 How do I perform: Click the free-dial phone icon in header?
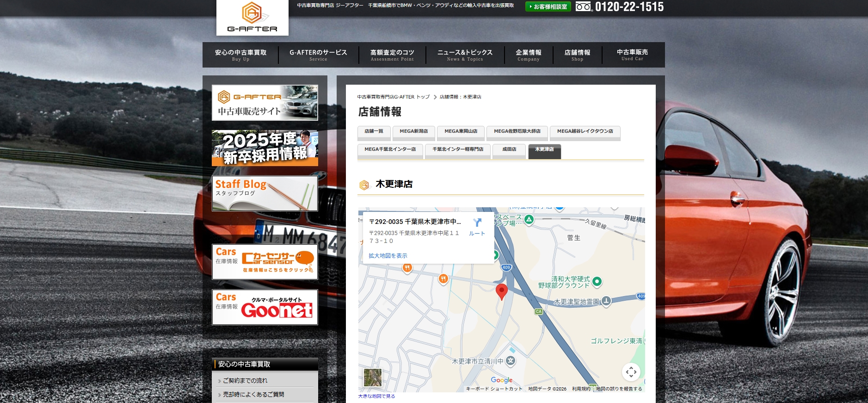[584, 6]
